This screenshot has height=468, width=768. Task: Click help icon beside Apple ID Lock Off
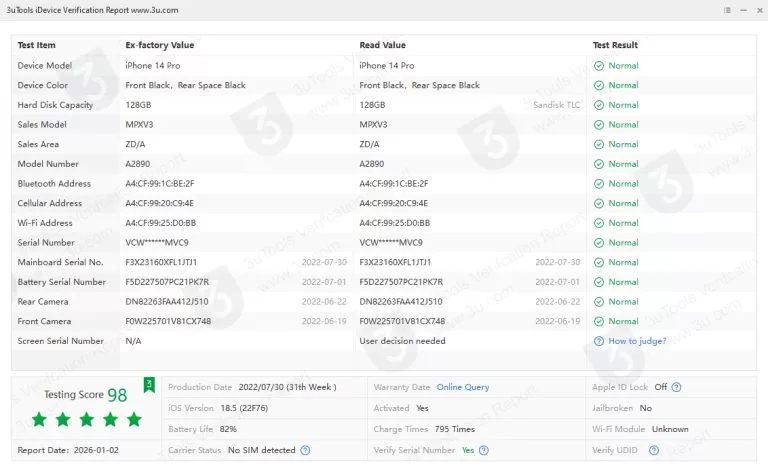point(676,387)
